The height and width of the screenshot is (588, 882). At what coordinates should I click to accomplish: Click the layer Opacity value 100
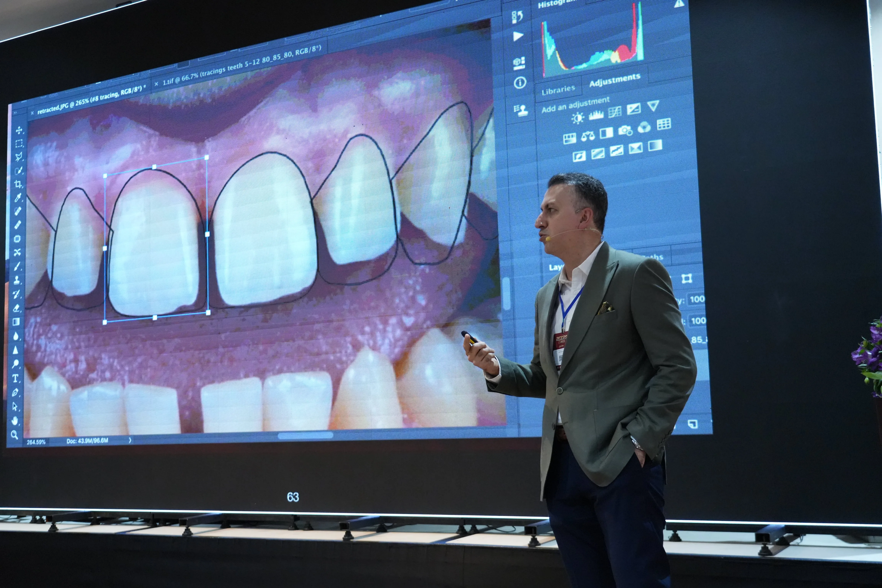(x=697, y=299)
